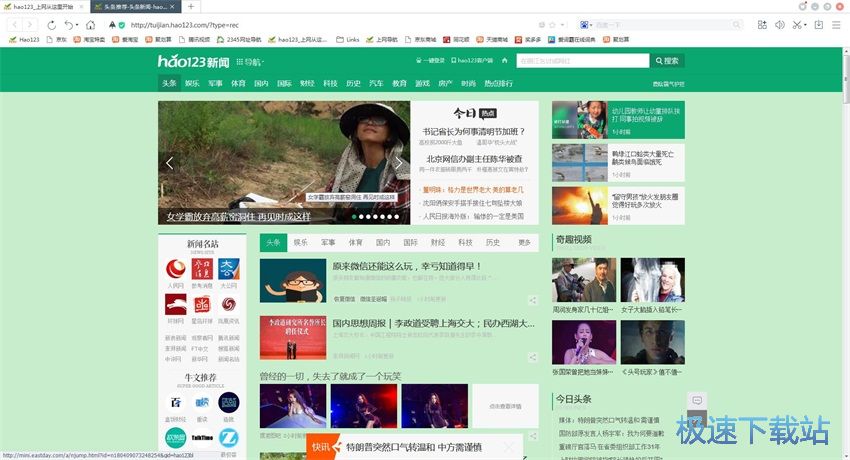Click the hao123 site search input field
The image size is (850, 460).
[x=583, y=61]
